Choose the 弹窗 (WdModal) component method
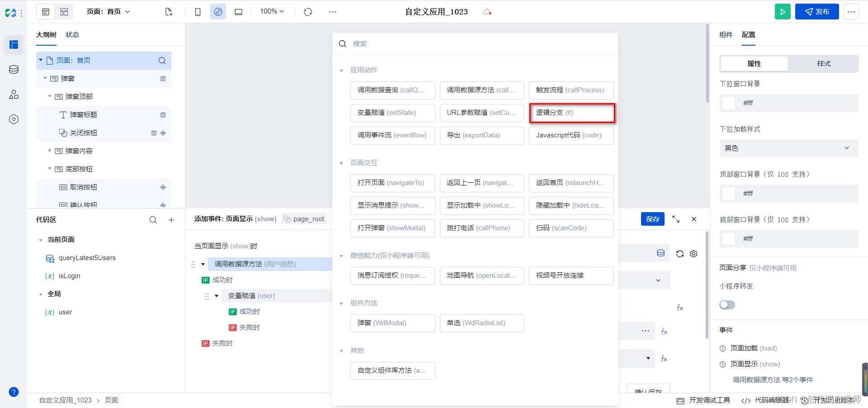 (393, 323)
